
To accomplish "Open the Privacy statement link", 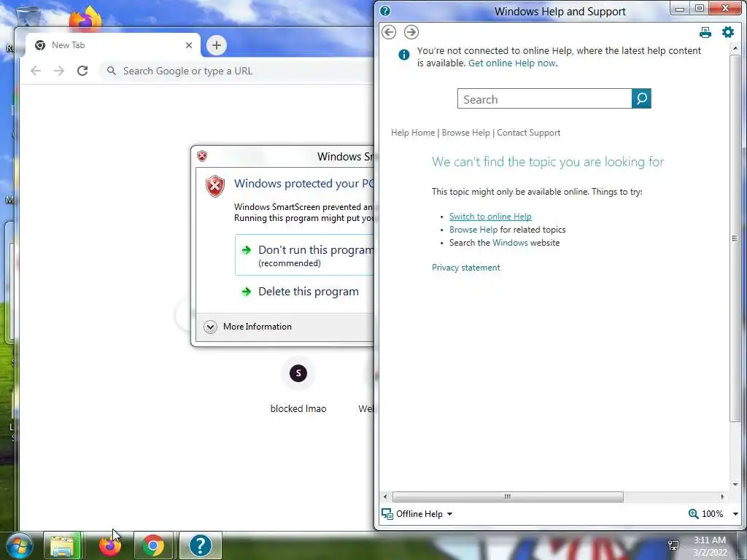I will [x=466, y=268].
